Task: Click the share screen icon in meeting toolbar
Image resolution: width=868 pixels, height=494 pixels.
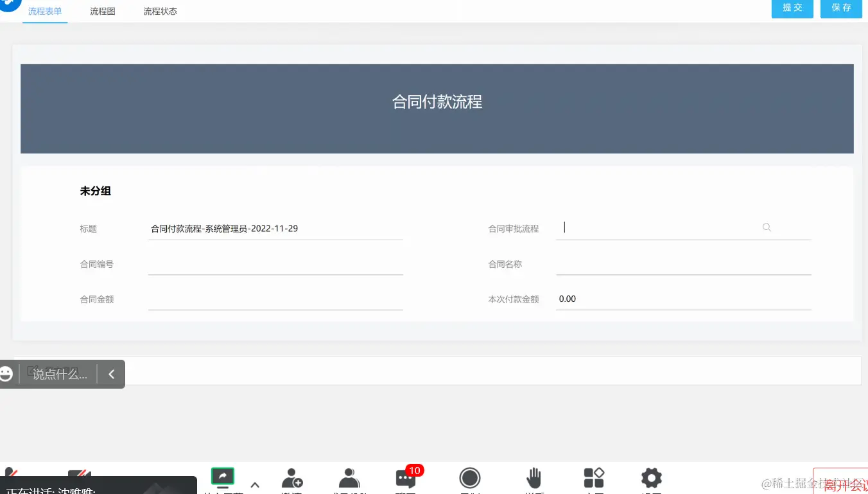Action: pyautogui.click(x=223, y=477)
